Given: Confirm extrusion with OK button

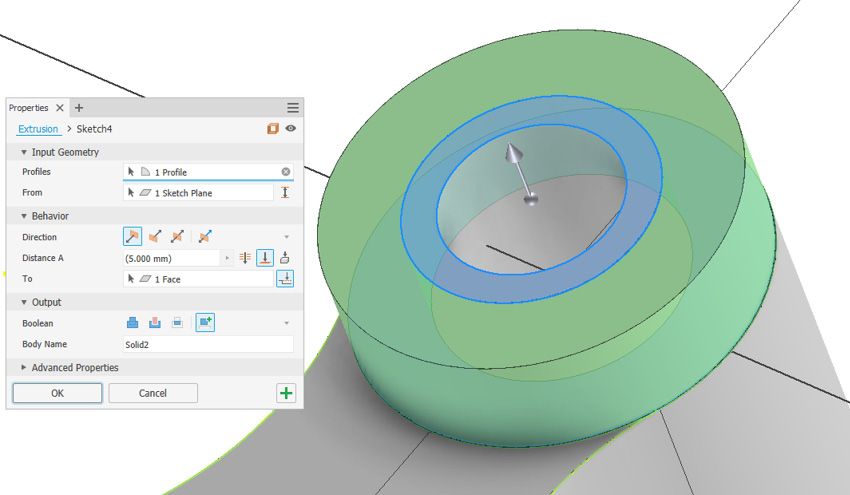Looking at the screenshot, I should [57, 393].
